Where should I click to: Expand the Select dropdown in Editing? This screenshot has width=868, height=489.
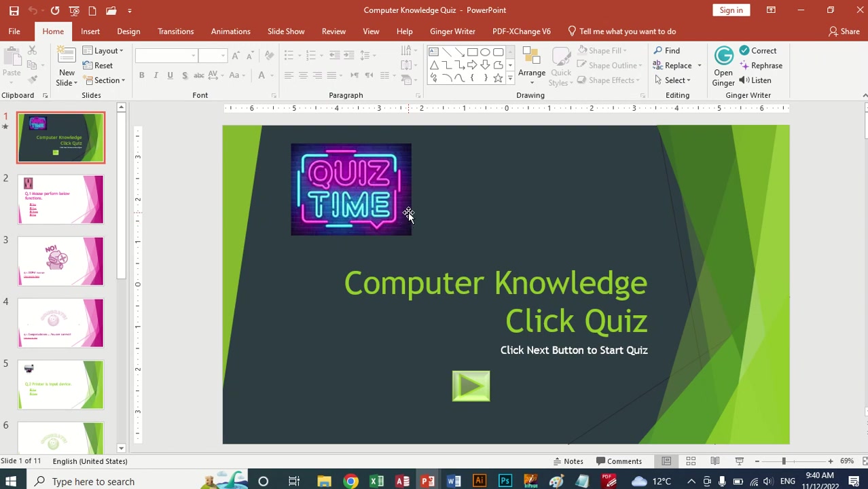point(673,80)
